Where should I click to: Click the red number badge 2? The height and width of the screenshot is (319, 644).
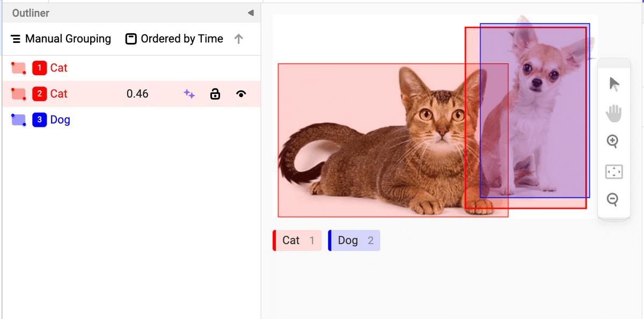point(39,94)
